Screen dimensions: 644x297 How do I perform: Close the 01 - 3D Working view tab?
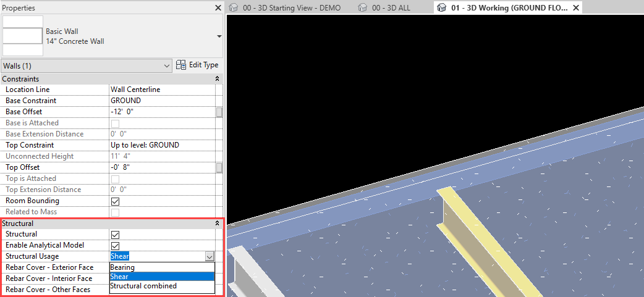pos(576,7)
